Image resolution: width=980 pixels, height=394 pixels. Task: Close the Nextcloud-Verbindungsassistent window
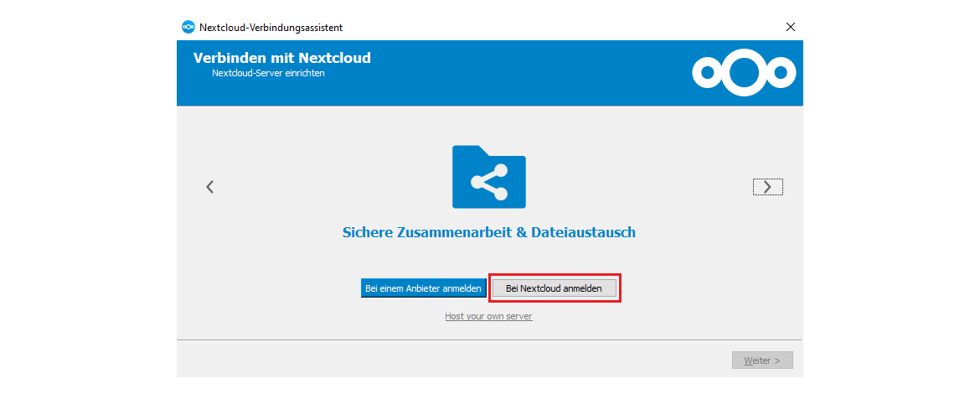click(x=790, y=27)
